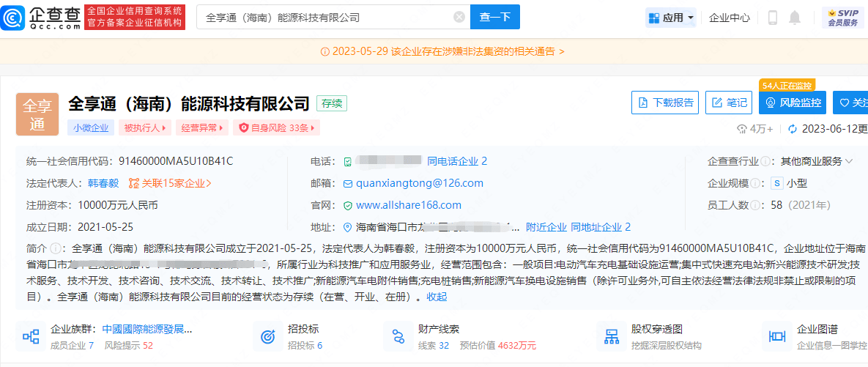The height and width of the screenshot is (367, 868).
Task: Open the 企业图谱 title
Action: click(x=817, y=329)
